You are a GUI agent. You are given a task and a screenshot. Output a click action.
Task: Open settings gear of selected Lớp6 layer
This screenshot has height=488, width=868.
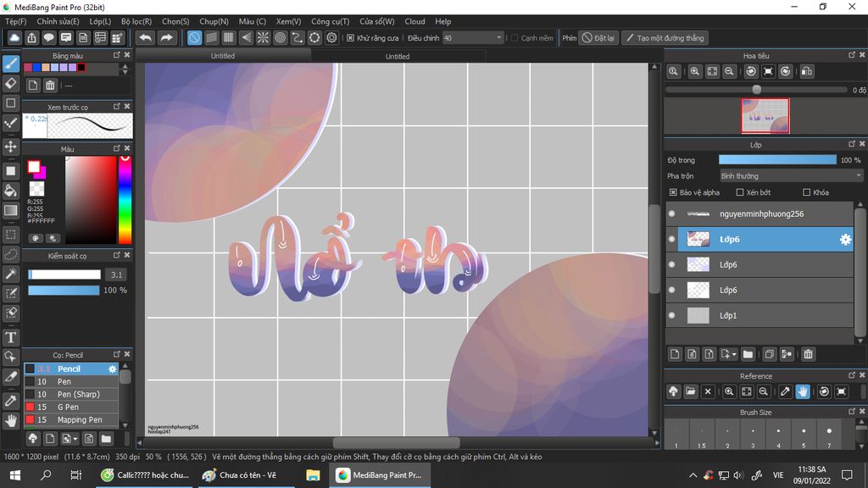click(x=845, y=239)
